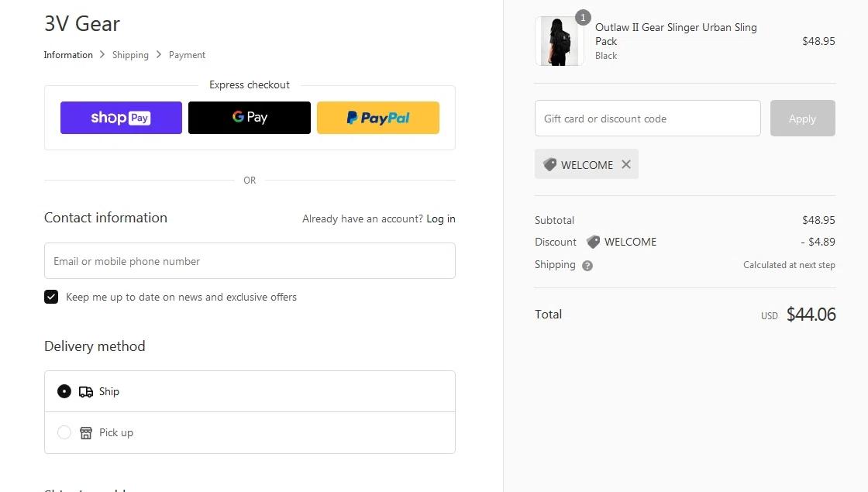The image size is (868, 492).
Task: Focus the Email or mobile phone number field
Action: 250,261
